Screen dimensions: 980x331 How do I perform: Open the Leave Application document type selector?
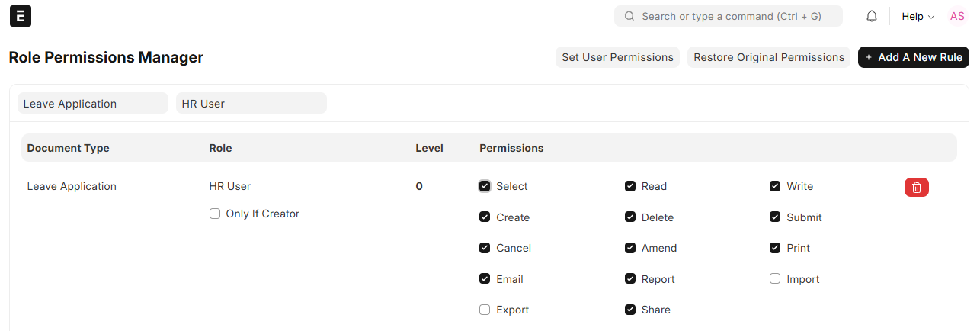92,104
